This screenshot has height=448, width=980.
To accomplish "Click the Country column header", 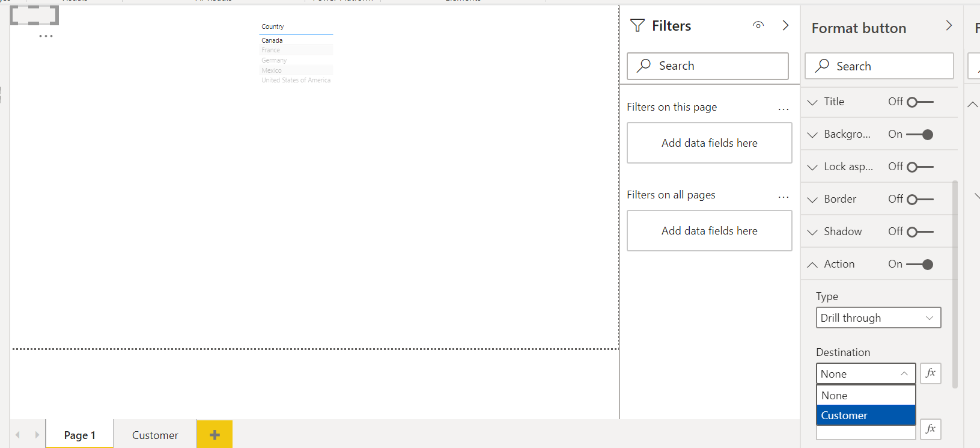I will (273, 26).
